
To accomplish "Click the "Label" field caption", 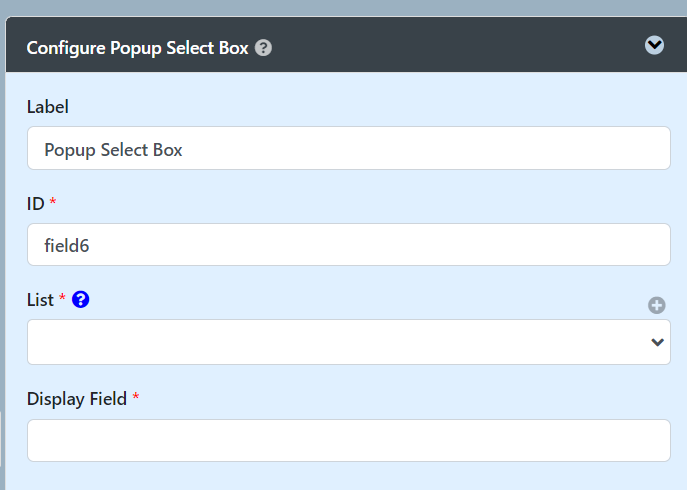I will pos(48,107).
